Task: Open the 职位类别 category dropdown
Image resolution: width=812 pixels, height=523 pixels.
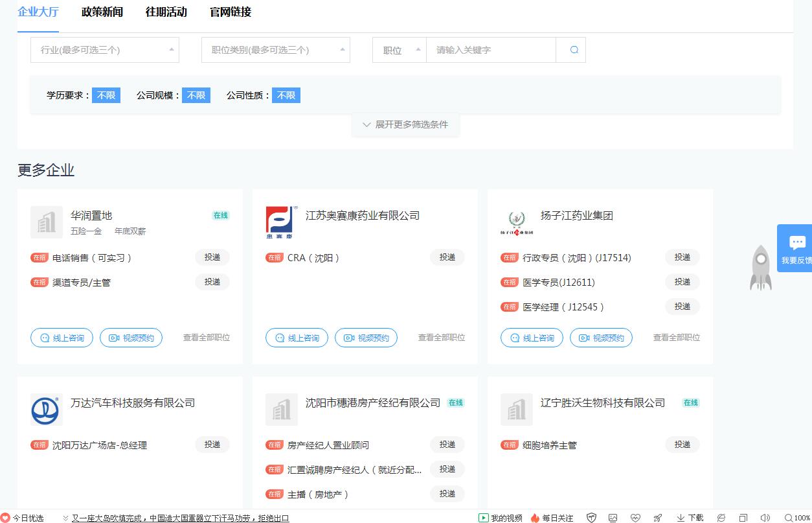Action: pos(276,50)
